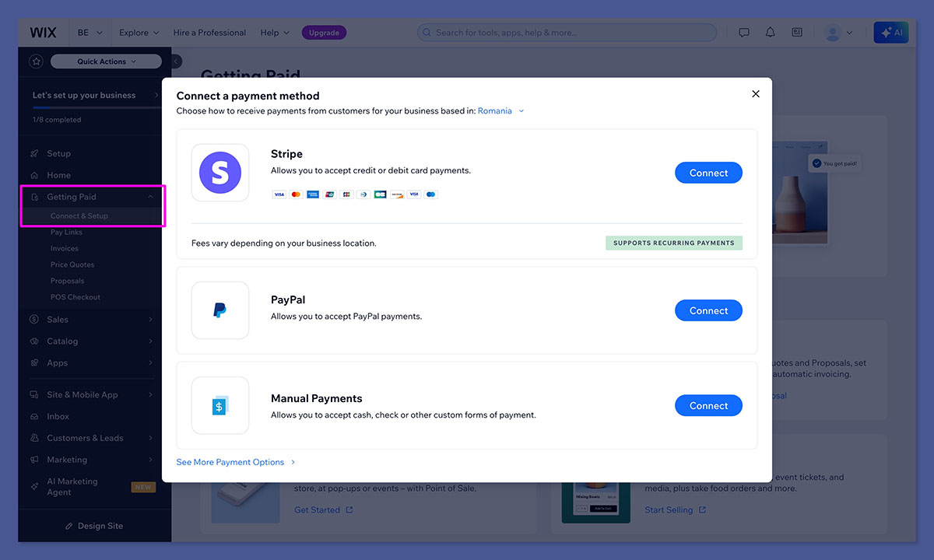Viewport: 934px width, 560px height.
Task: Click the Supports Recurring Payments badge
Action: pyautogui.click(x=674, y=243)
